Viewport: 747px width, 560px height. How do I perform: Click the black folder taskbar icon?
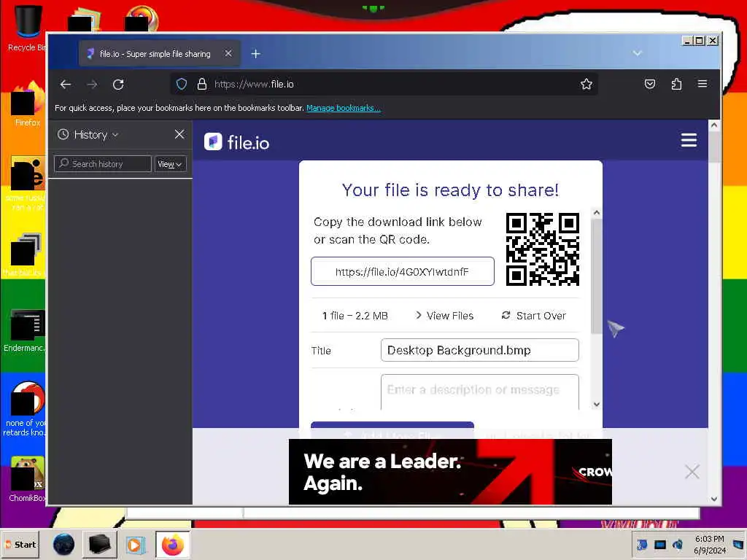click(x=99, y=545)
